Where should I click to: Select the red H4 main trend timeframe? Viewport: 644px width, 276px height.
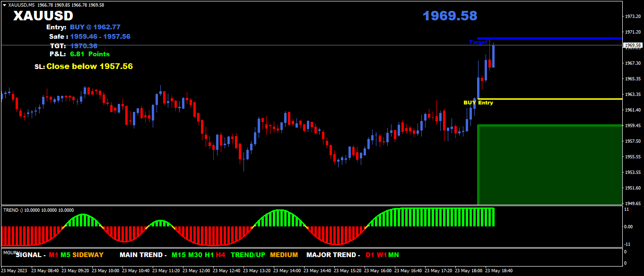point(220,255)
